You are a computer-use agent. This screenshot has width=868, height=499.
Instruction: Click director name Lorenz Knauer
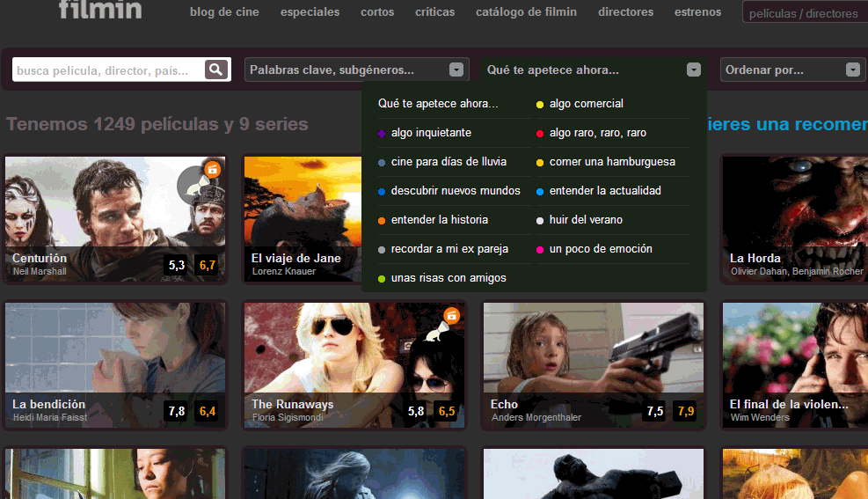[284, 271]
